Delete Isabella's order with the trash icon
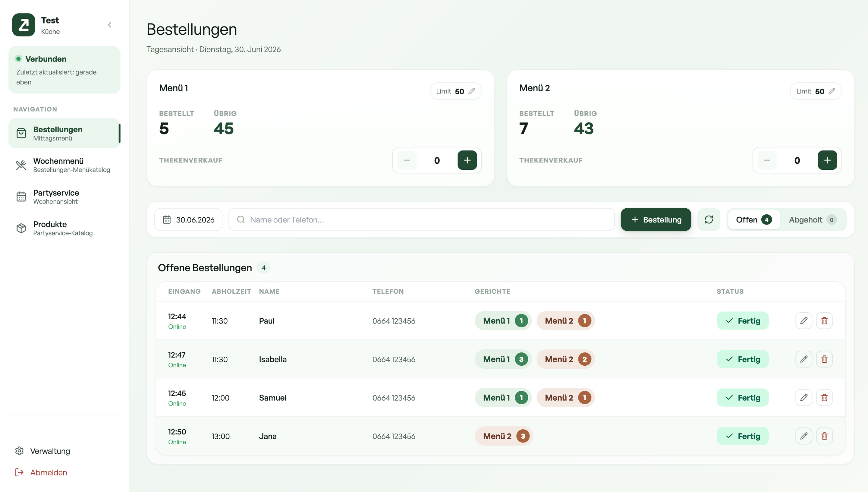The width and height of the screenshot is (868, 492). click(x=824, y=359)
